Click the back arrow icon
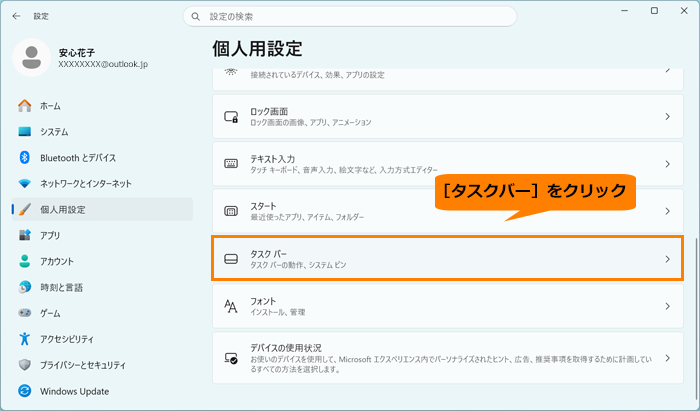The image size is (700, 411). point(17,16)
